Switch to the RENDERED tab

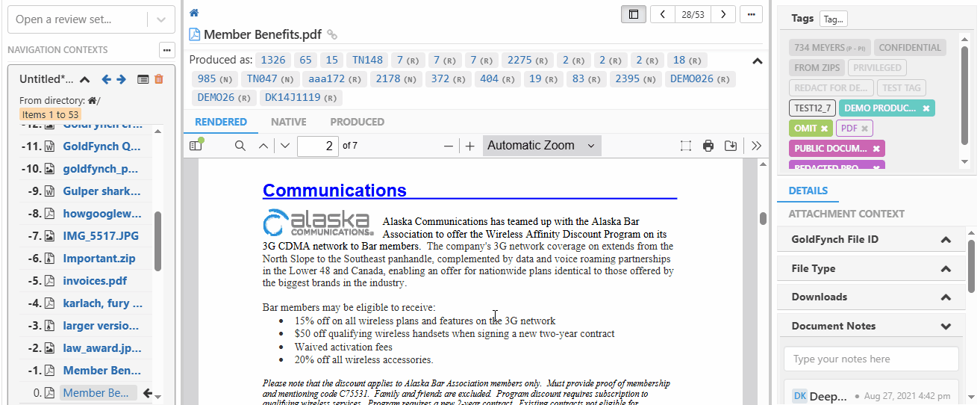221,122
